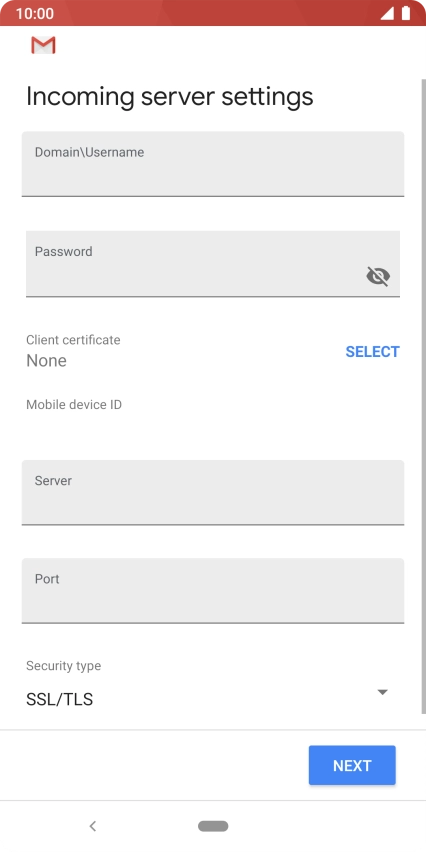Tap the battery status icon

coord(406,13)
